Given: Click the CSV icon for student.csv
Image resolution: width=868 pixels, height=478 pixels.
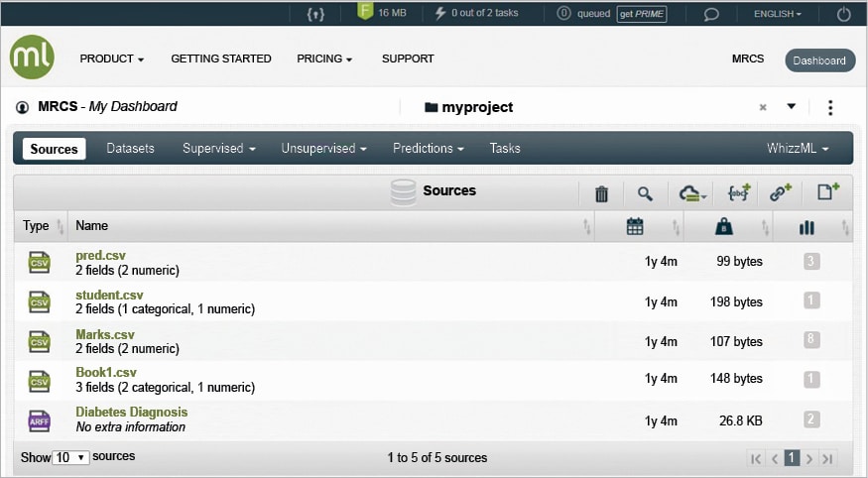Looking at the screenshot, I should click(x=40, y=302).
